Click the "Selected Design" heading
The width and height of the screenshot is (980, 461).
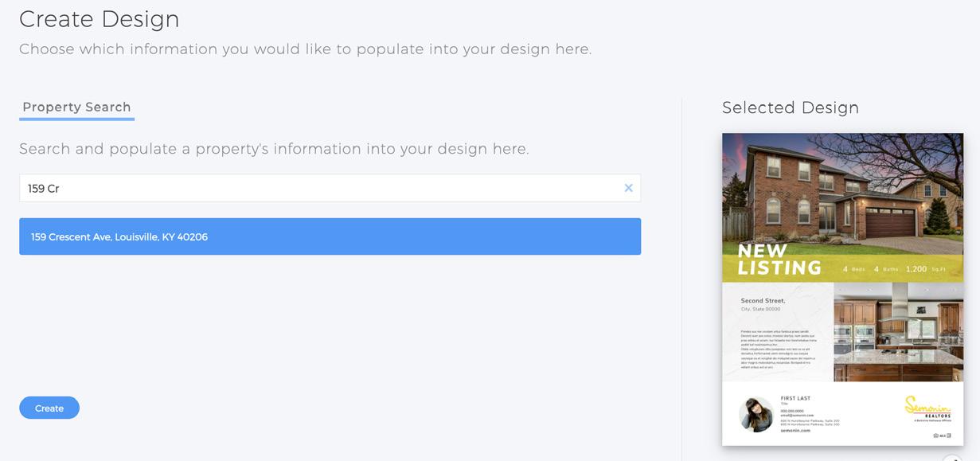[x=790, y=107]
